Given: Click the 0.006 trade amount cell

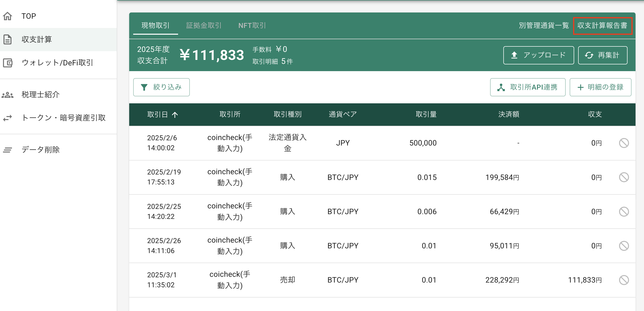Looking at the screenshot, I should [x=427, y=212].
